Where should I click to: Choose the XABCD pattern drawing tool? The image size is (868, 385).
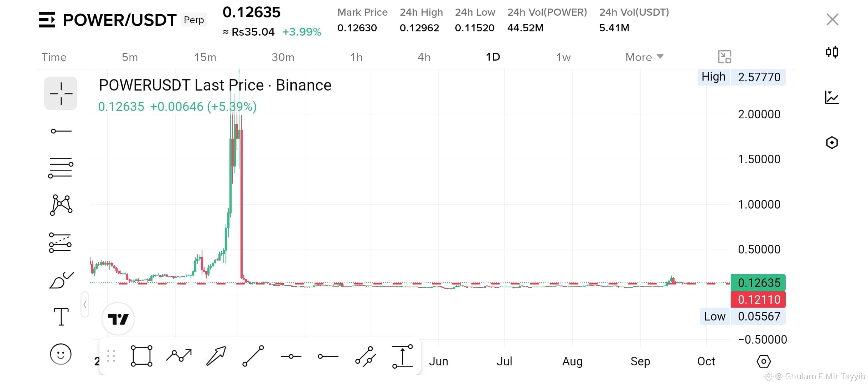pyautogui.click(x=61, y=205)
